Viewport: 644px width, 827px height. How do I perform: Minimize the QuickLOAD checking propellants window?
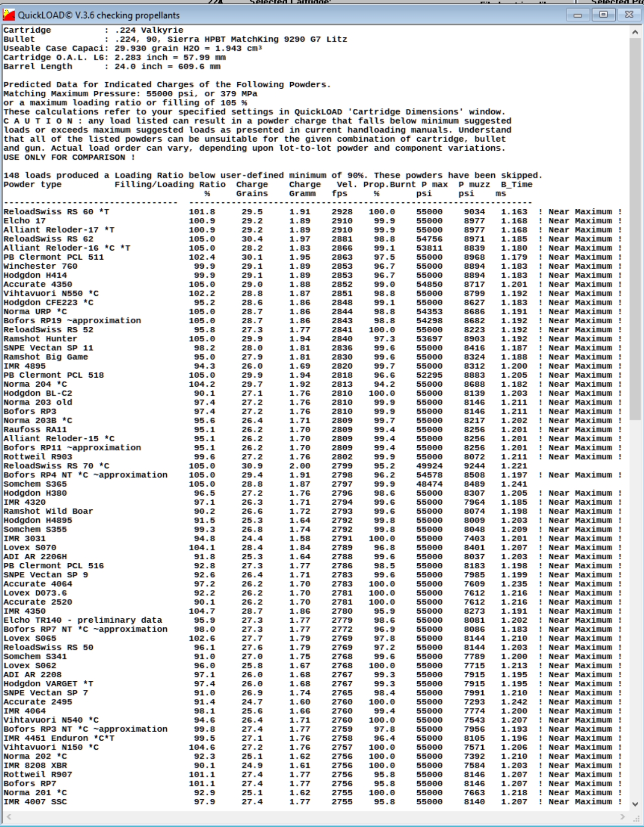(x=577, y=15)
